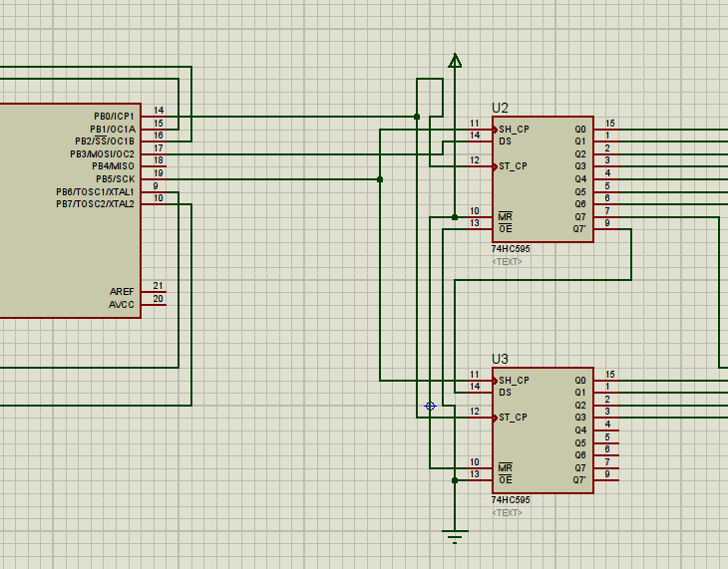Viewport: 728px width, 569px height.
Task: Click the U2 reference label
Action: tap(500, 108)
